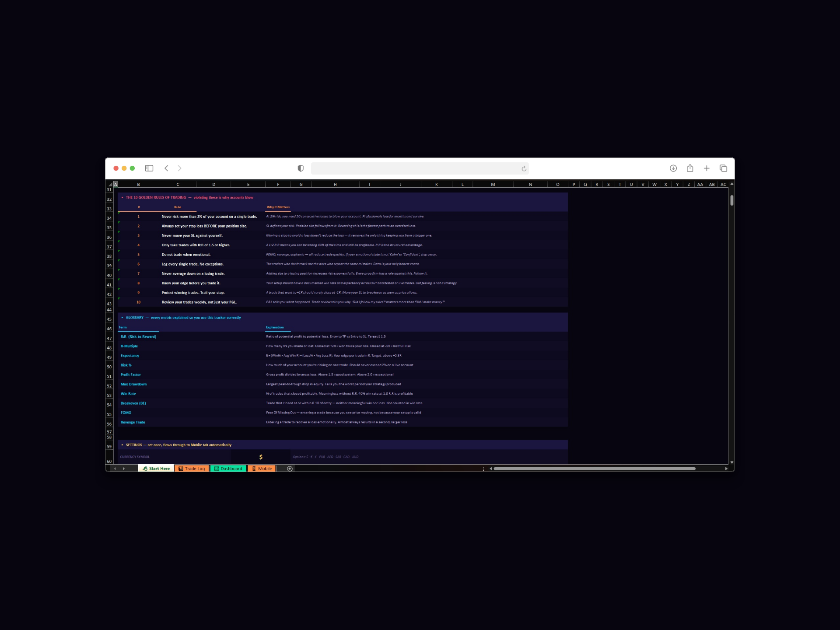Reload the page using the refresh icon
840x630 pixels.
(x=524, y=168)
